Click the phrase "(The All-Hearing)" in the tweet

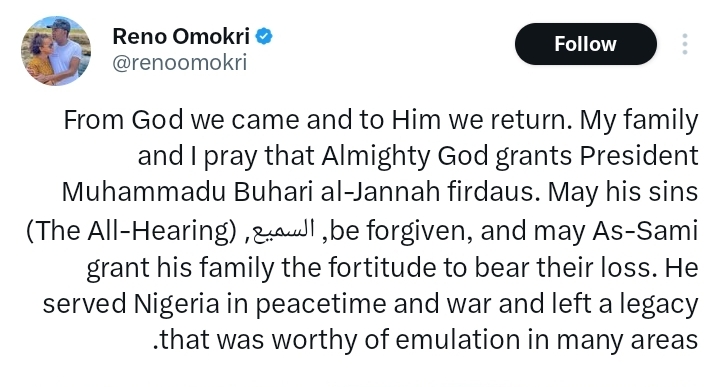tap(131, 230)
